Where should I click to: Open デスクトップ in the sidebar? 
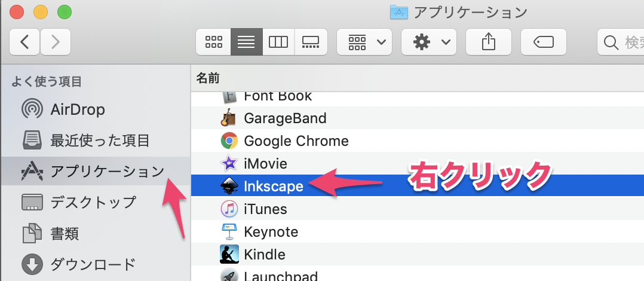[x=96, y=202]
